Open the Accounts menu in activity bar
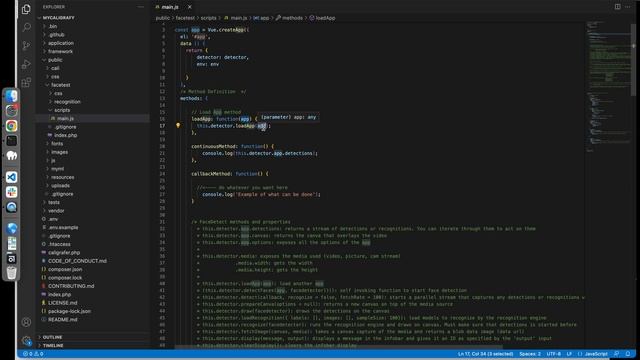Viewport: 640px width, 360px height. coord(26,322)
